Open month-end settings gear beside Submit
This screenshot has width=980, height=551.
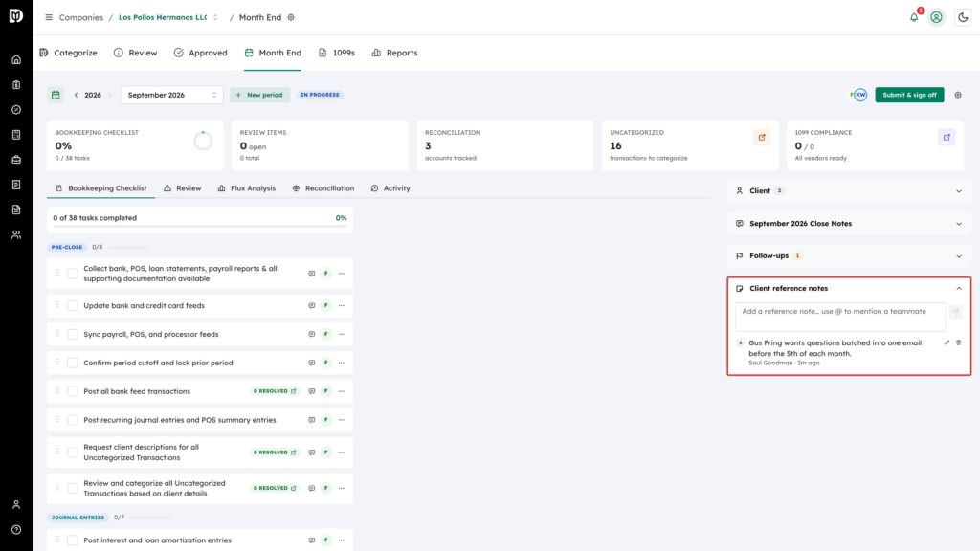pos(958,95)
